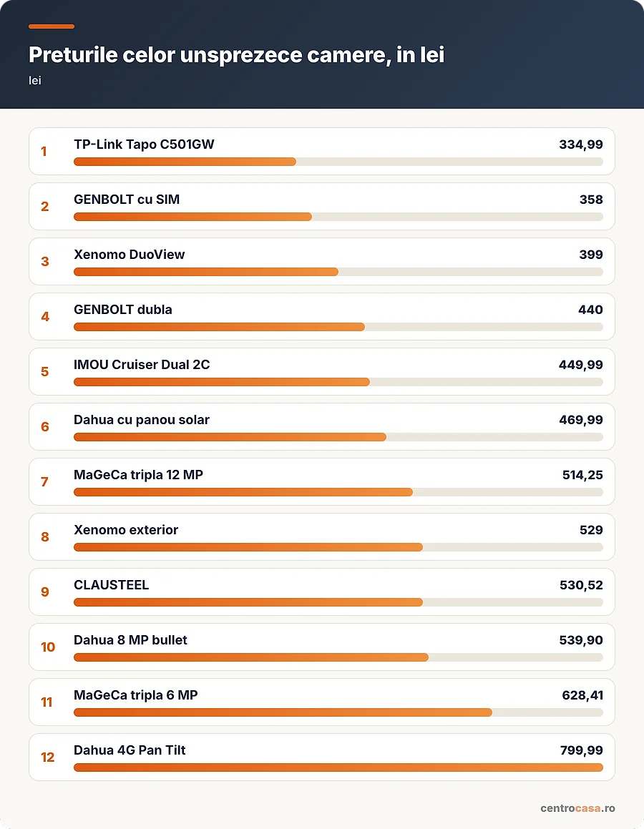This screenshot has height=829, width=644.
Task: Click the rank number 10 badge
Action: click(x=48, y=647)
